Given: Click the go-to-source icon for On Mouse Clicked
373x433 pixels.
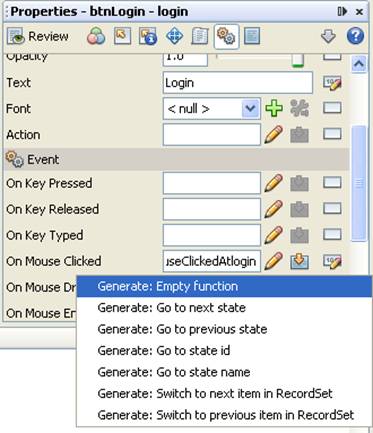Looking at the screenshot, I should tap(299, 261).
